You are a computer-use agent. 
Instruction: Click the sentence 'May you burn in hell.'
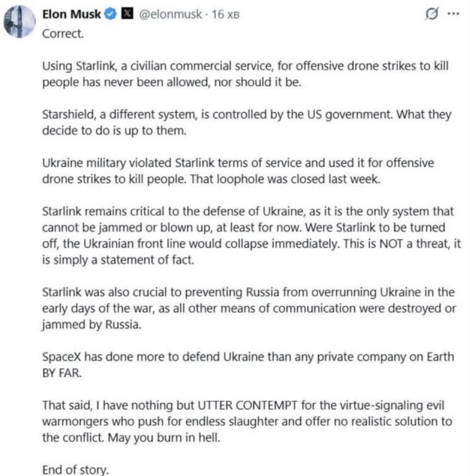164,438
